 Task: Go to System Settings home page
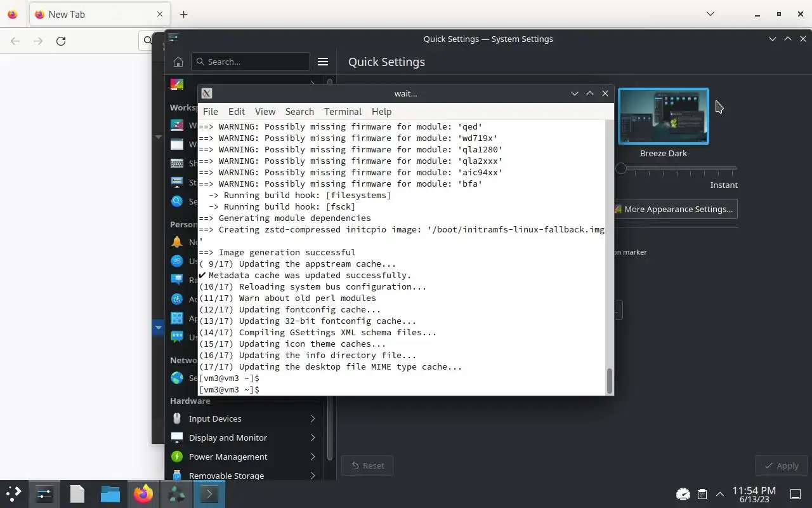178,62
